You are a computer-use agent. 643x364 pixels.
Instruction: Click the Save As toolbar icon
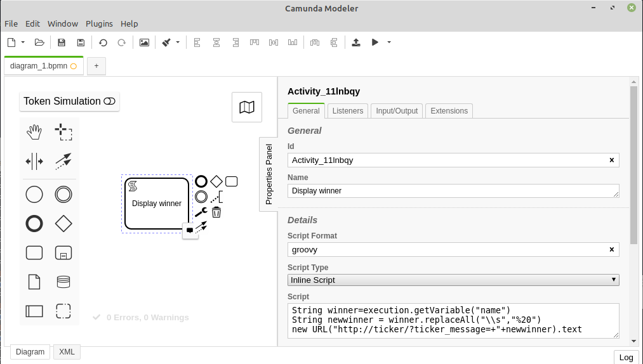81,42
